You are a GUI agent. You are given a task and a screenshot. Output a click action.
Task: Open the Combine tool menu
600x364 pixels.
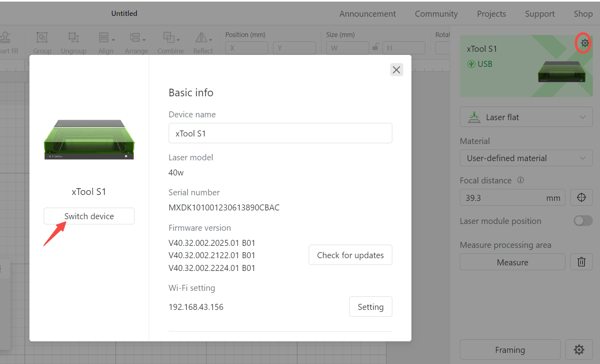click(x=171, y=43)
